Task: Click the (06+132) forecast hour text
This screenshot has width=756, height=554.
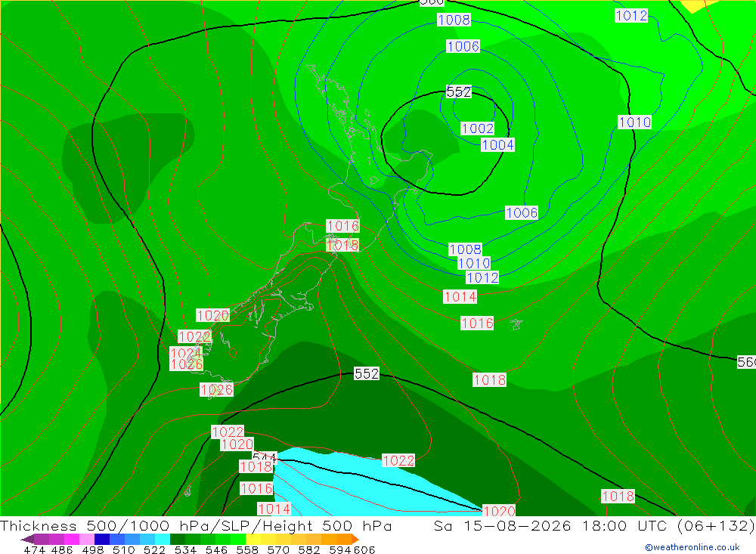Action: click(x=715, y=525)
